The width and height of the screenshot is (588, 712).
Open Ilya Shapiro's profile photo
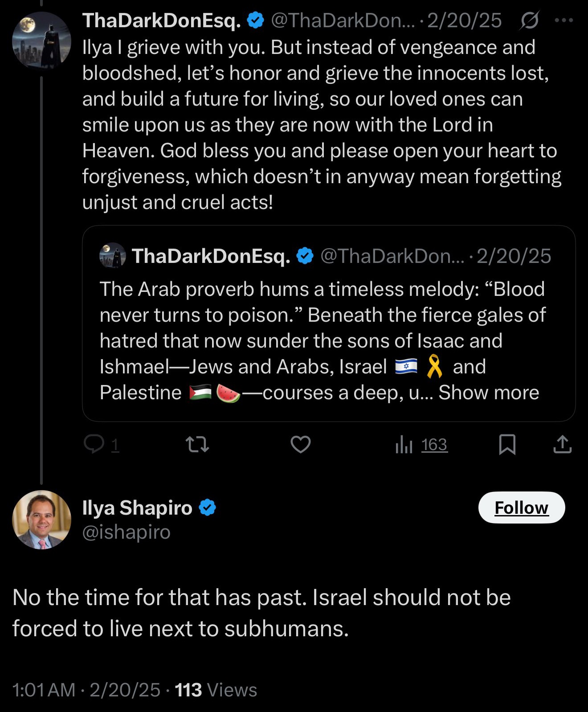click(x=41, y=520)
